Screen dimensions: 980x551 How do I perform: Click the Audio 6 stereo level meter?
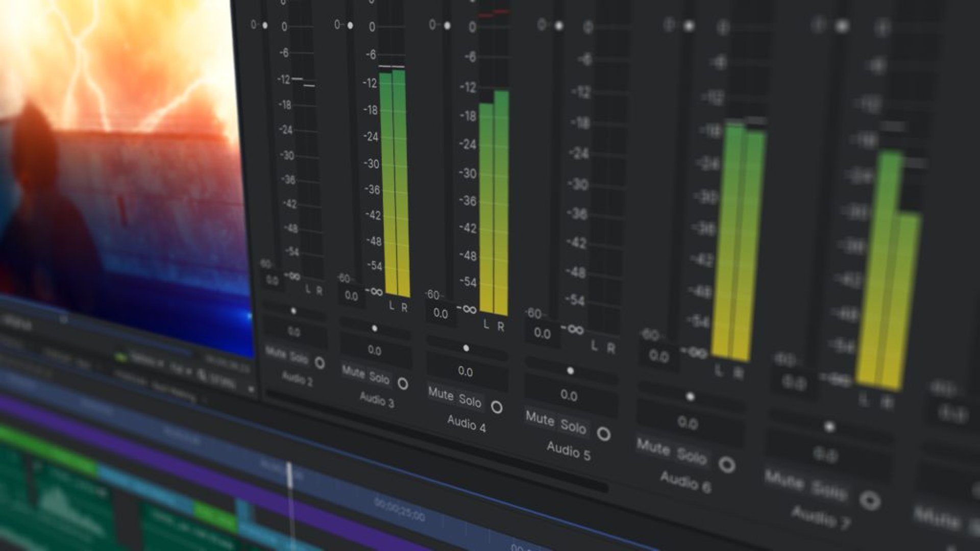coord(739,241)
